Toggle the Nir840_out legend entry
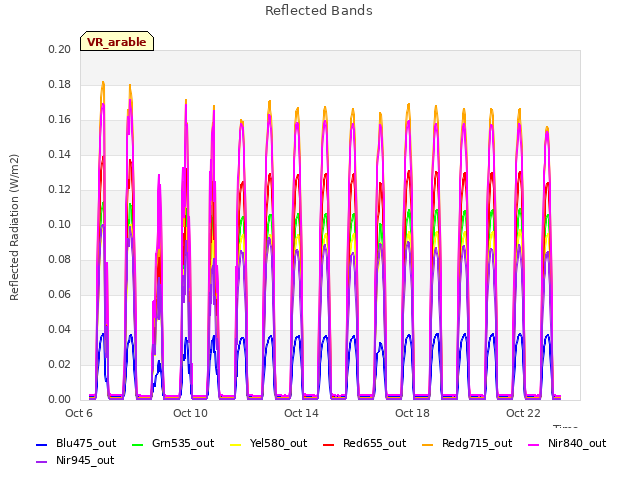The width and height of the screenshot is (640, 480). 567,443
